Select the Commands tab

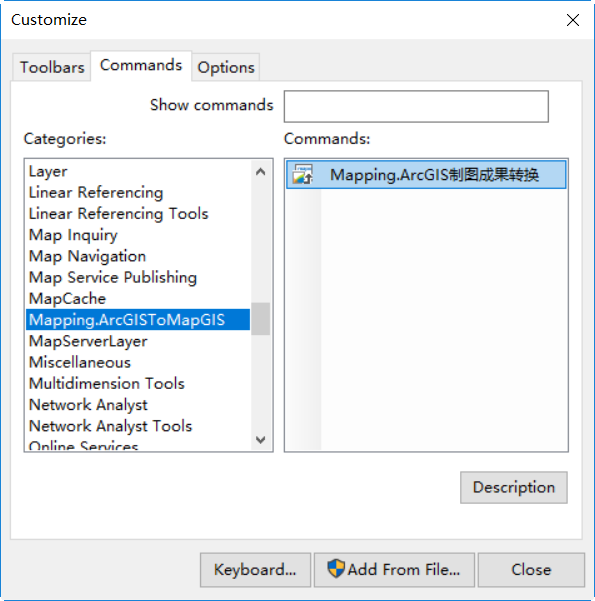(141, 66)
